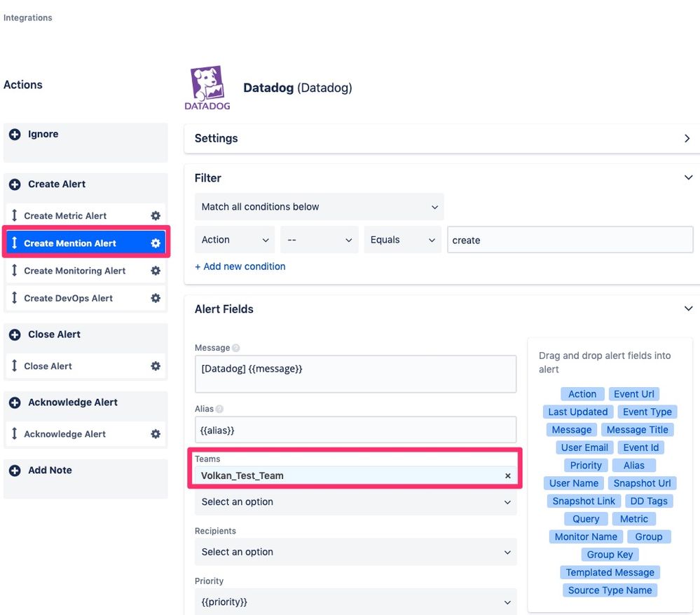The height and width of the screenshot is (615, 700).
Task: Click the Integrations breadcrumb
Action: coord(28,18)
